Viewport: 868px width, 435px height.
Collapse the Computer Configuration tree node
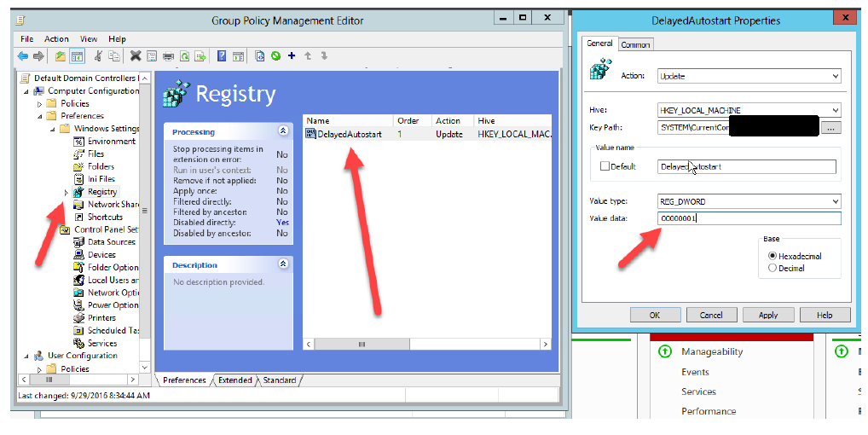26,90
